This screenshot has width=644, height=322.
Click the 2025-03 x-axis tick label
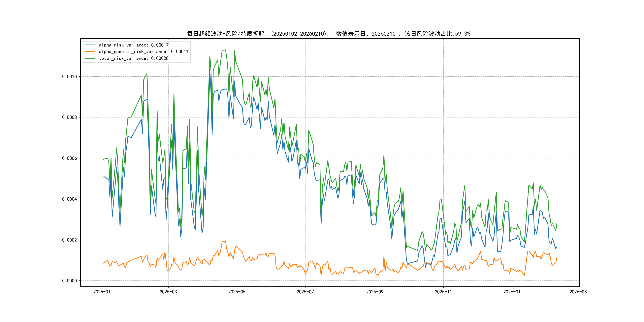point(168,292)
